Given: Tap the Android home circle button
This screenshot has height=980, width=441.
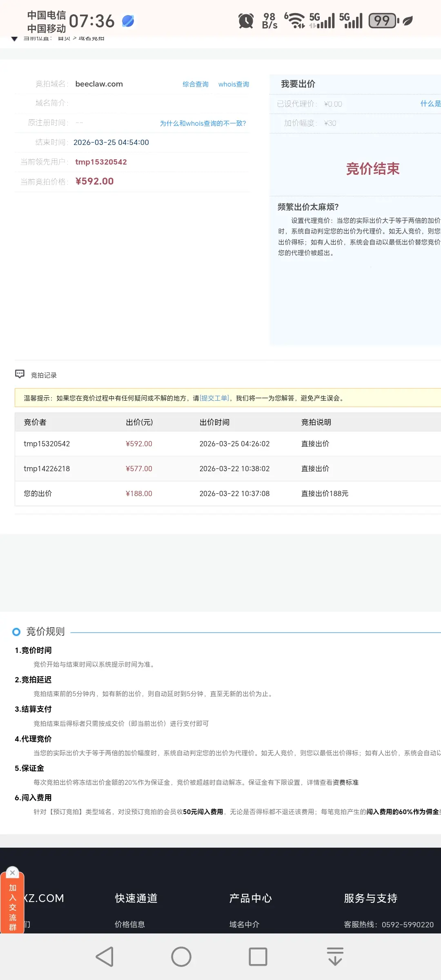Looking at the screenshot, I should point(181,956).
